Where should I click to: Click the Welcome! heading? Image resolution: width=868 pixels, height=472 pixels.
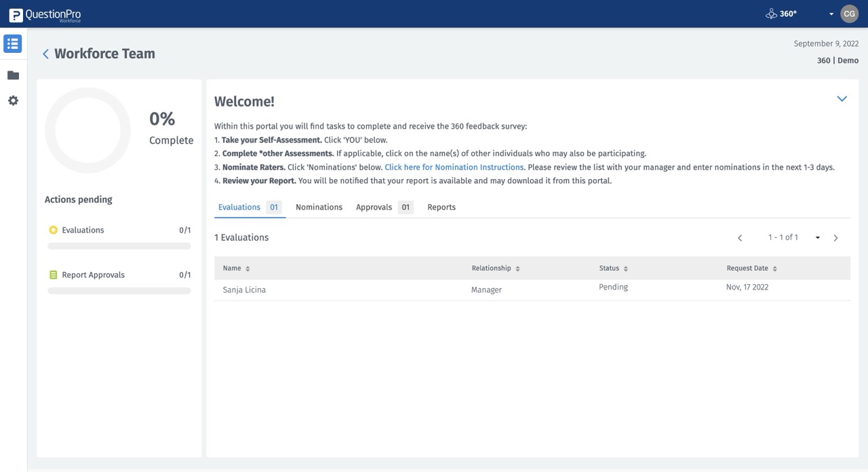click(x=244, y=102)
